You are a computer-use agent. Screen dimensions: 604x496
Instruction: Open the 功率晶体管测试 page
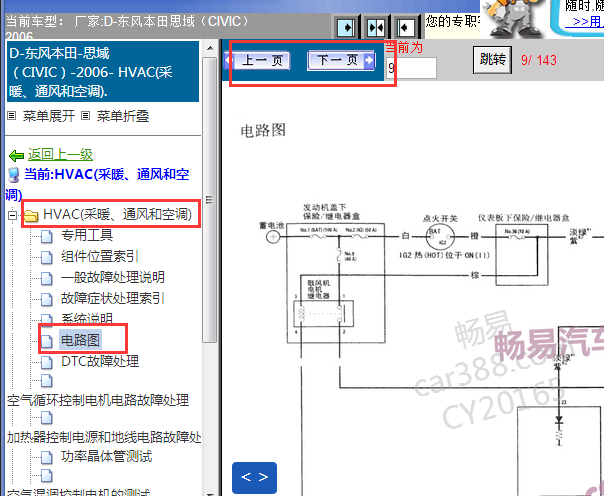pos(106,456)
